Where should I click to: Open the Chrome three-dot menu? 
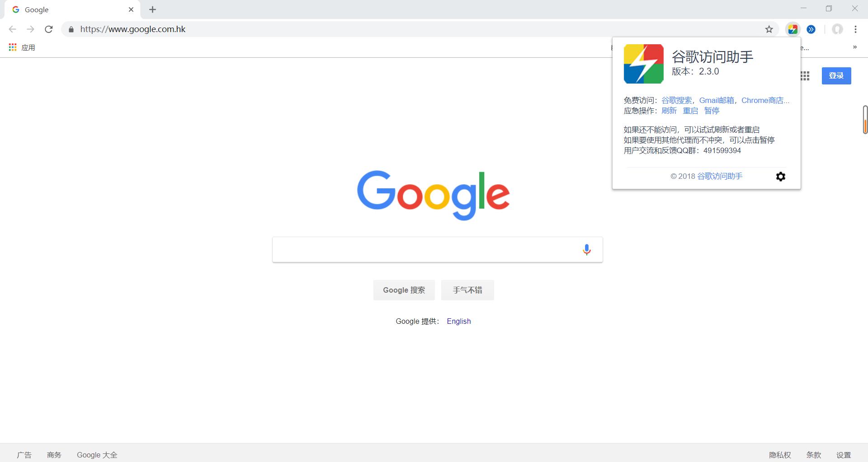click(x=855, y=29)
